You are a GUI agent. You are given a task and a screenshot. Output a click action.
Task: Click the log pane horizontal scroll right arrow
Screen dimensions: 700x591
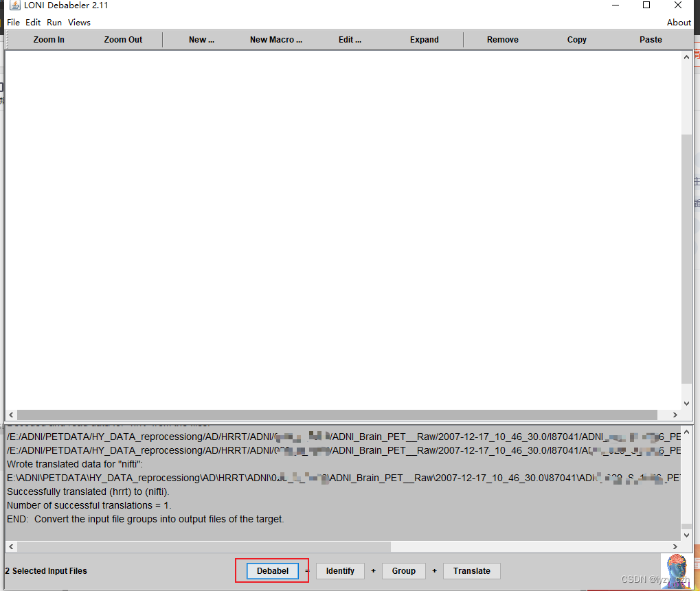click(675, 546)
